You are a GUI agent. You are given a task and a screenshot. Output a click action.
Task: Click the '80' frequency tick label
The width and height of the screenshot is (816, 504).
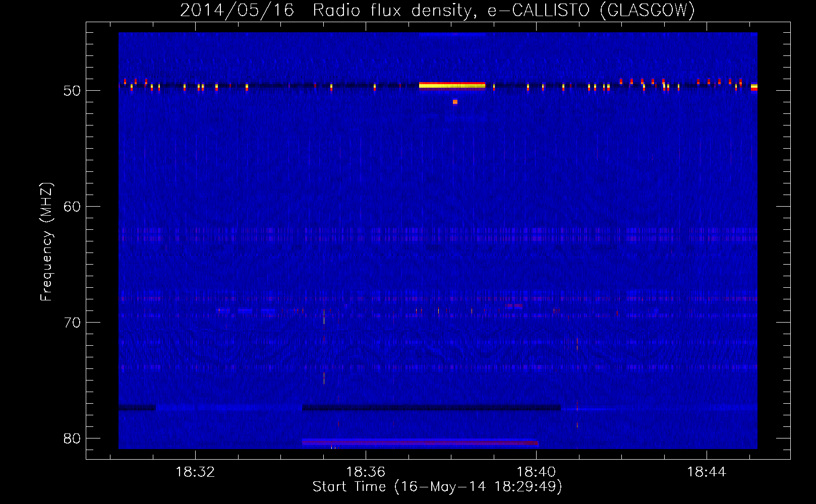[72, 438]
